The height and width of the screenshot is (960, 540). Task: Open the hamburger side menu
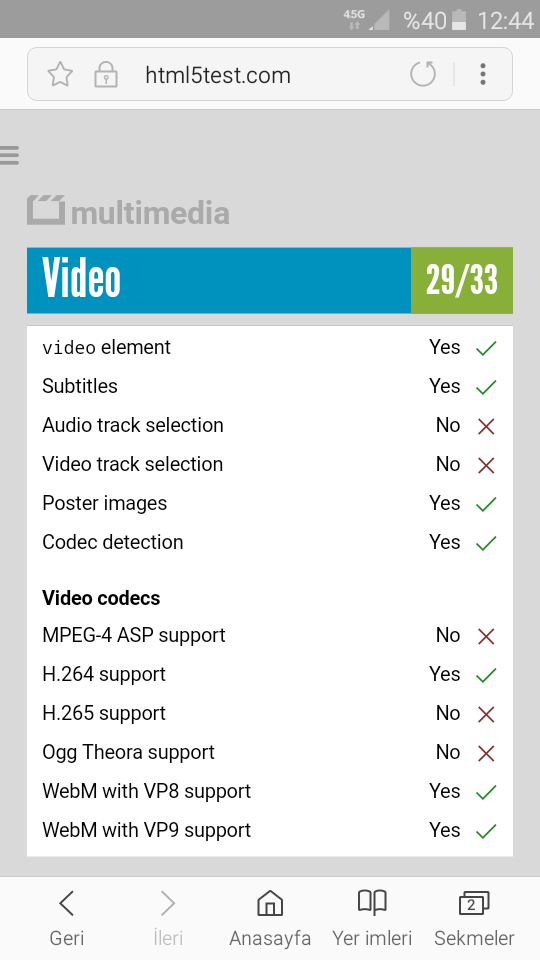[x=9, y=155]
